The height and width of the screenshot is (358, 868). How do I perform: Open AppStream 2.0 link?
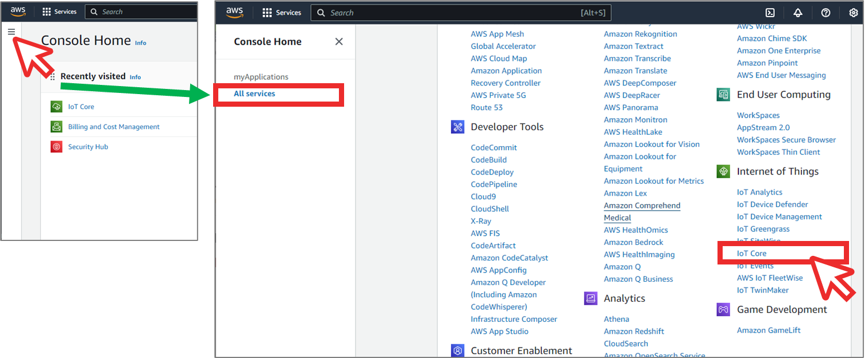(x=763, y=127)
